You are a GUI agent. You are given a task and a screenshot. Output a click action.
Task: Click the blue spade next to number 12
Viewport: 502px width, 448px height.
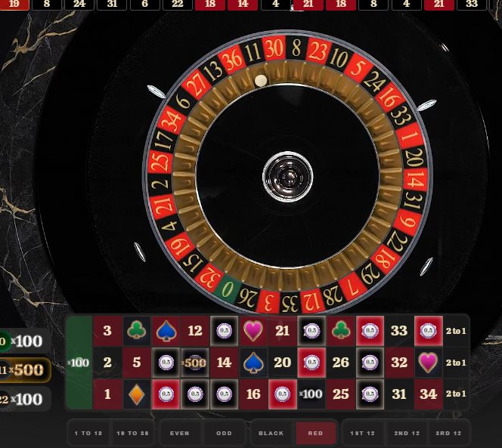(166, 331)
